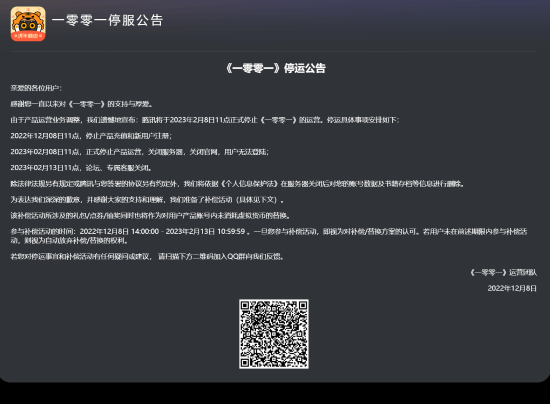Click line starting 2023年02月08日11点
This screenshot has width=550, height=404.
click(x=140, y=152)
